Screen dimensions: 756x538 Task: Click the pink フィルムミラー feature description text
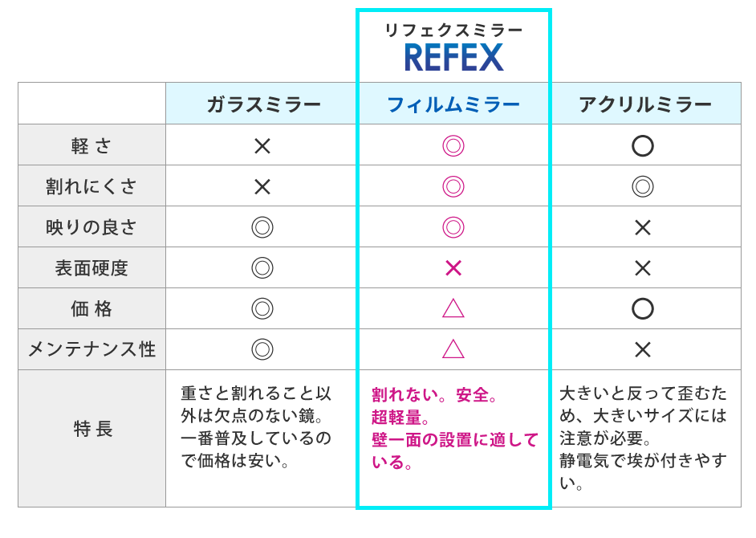coord(453,429)
